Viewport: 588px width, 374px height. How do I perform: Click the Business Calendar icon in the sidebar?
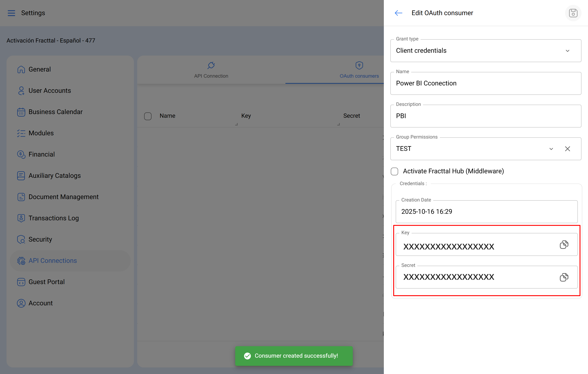coord(21,112)
